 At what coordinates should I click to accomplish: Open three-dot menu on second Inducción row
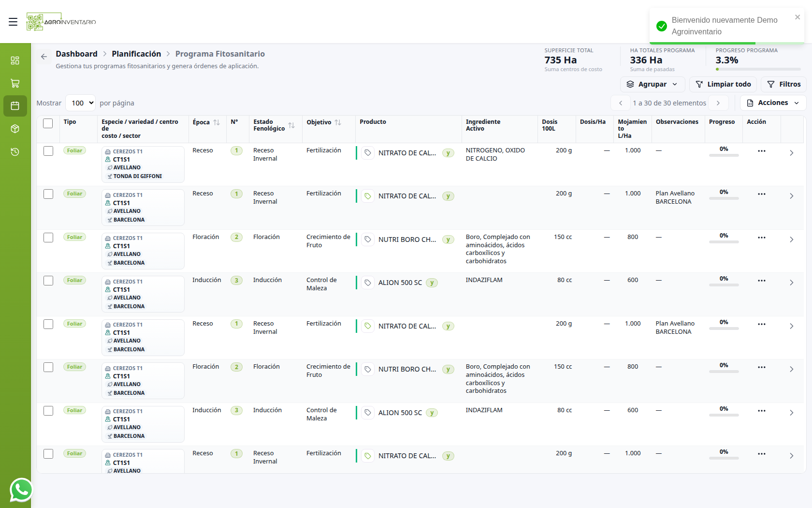[762, 411]
